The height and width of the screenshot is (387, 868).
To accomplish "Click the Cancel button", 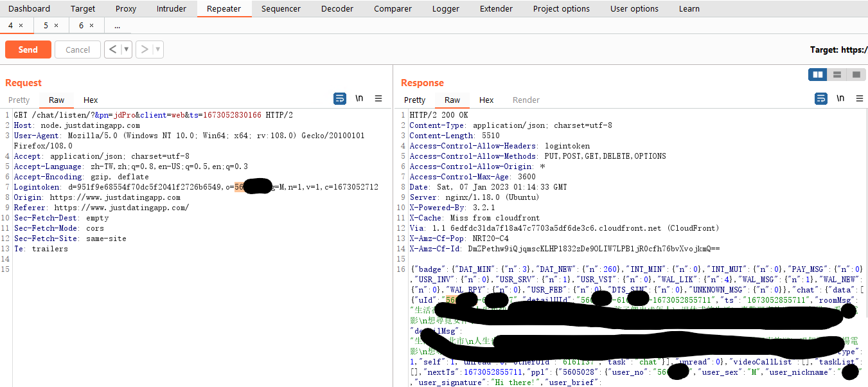I will point(78,50).
